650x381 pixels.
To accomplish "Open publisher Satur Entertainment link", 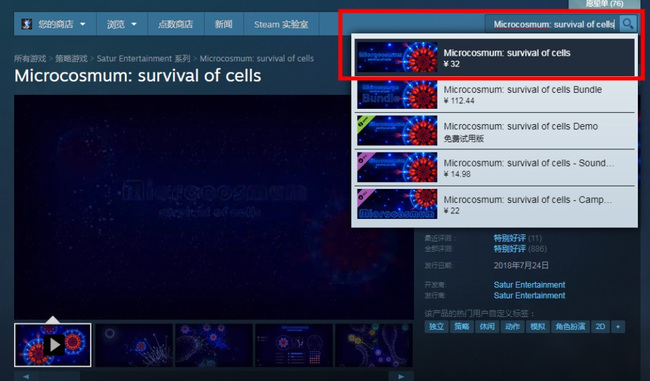I will [529, 296].
